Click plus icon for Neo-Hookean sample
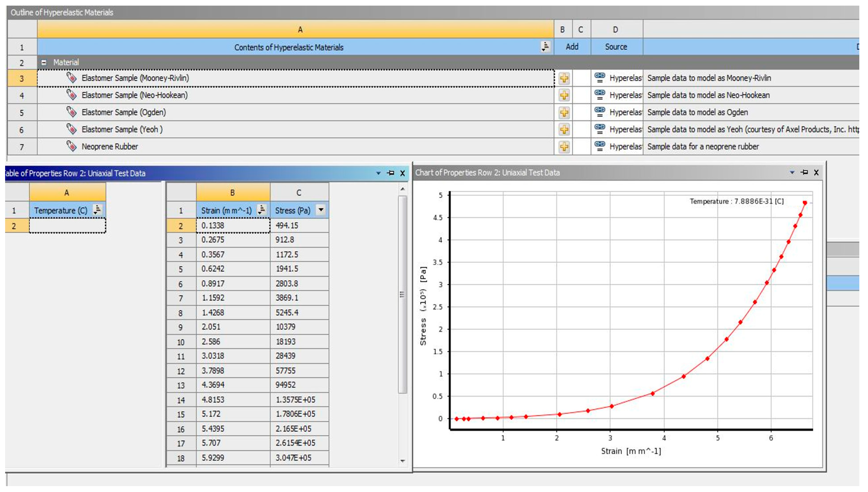 point(564,95)
